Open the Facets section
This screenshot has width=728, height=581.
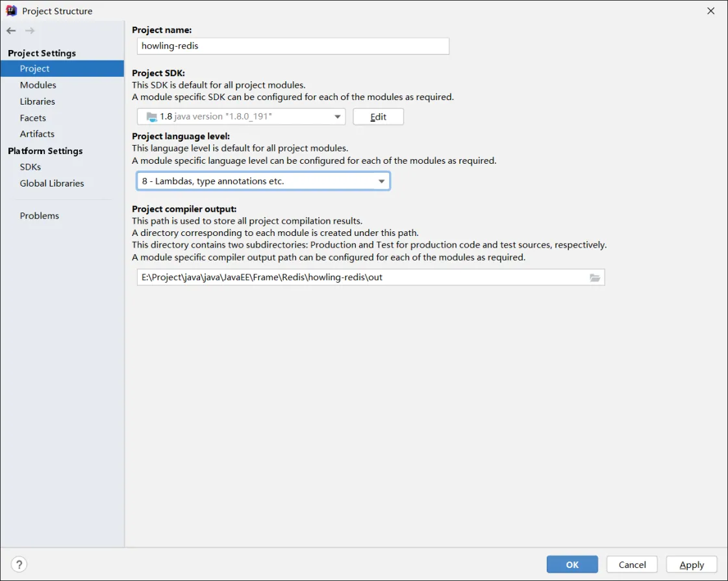pyautogui.click(x=32, y=118)
